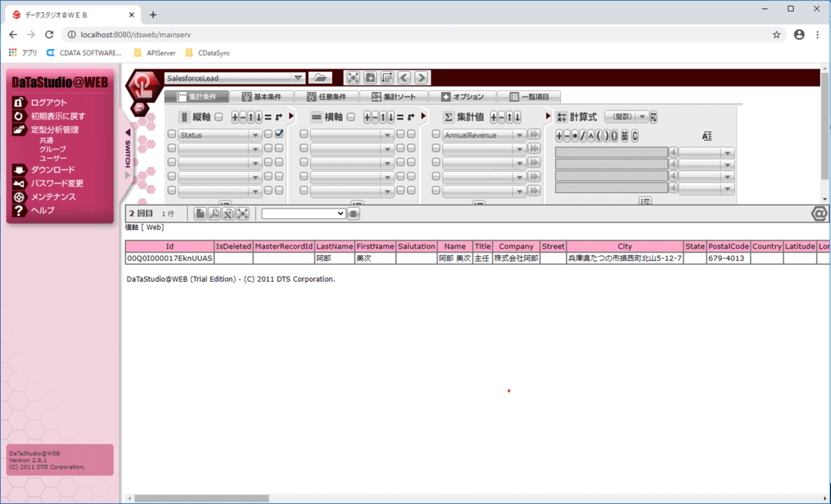831x504 pixels.
Task: Click the @ hexagon icon at right
Action: click(820, 214)
